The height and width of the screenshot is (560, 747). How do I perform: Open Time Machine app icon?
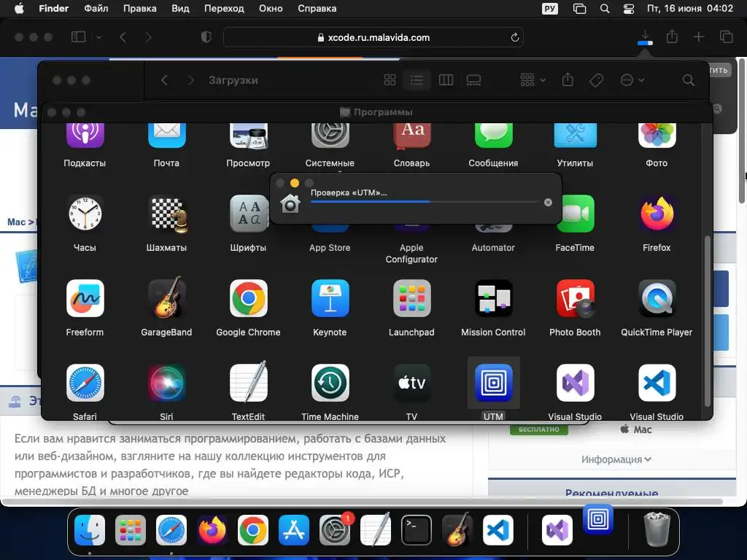point(330,384)
